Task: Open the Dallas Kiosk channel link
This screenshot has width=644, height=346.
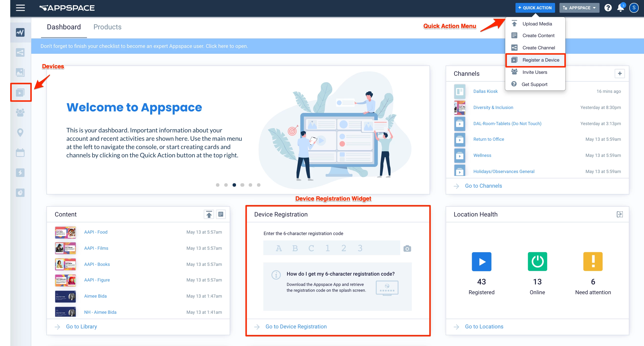Action: [x=485, y=91]
